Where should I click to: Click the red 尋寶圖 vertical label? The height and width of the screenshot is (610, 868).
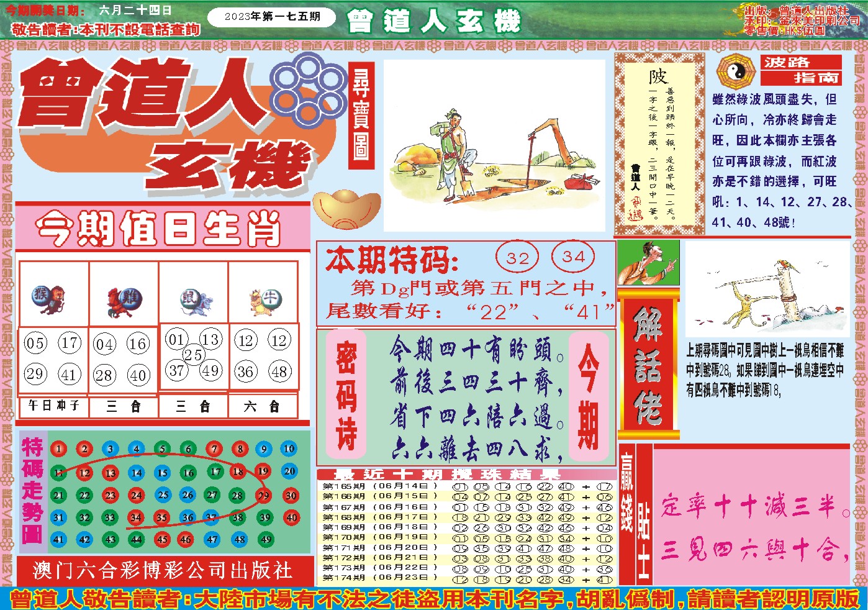361,115
